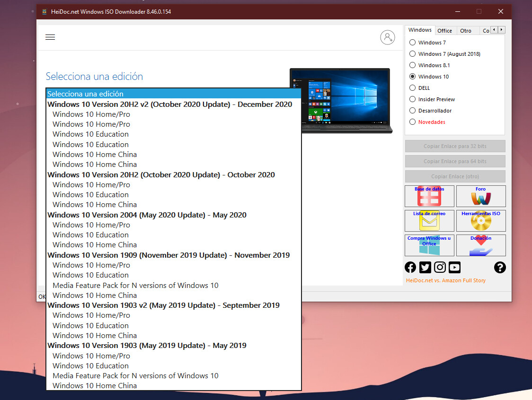
Task: Click the OK button
Action: (42, 296)
